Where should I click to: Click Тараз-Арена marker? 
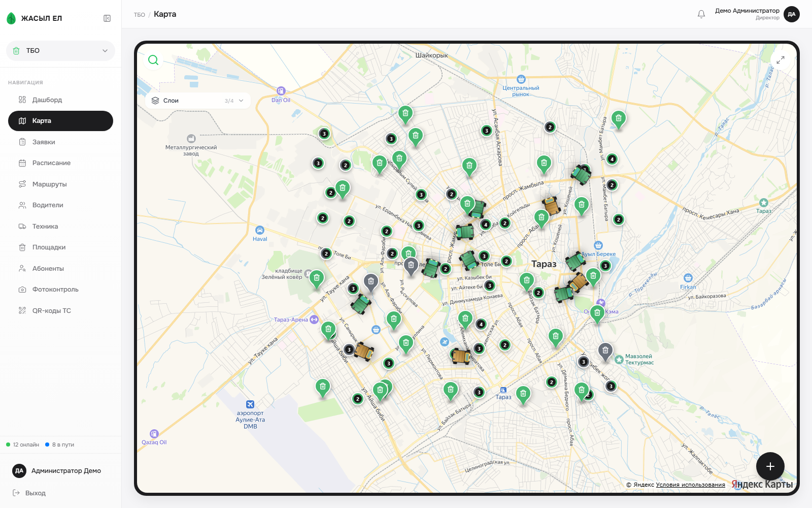(314, 320)
